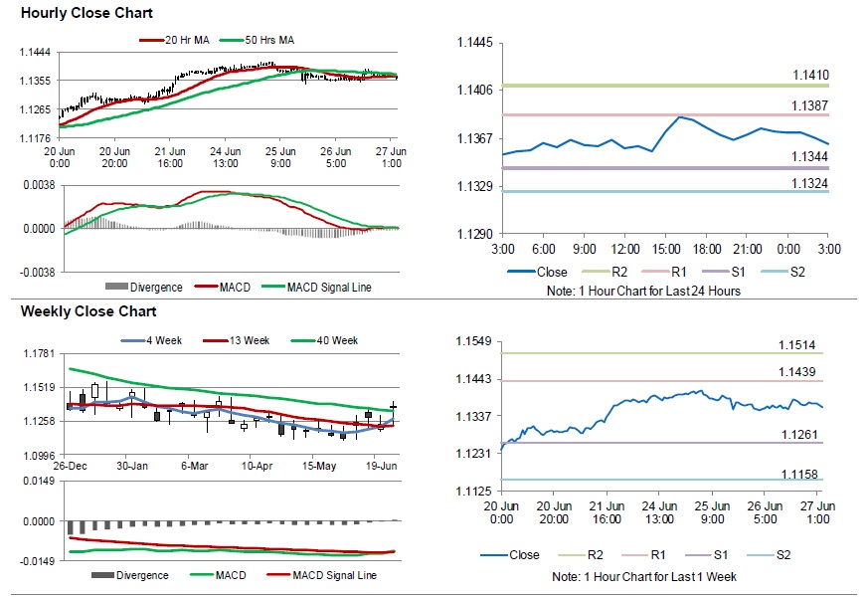868x598 pixels.
Task: Click the 1.1367 y-axis value
Action: 475,138
